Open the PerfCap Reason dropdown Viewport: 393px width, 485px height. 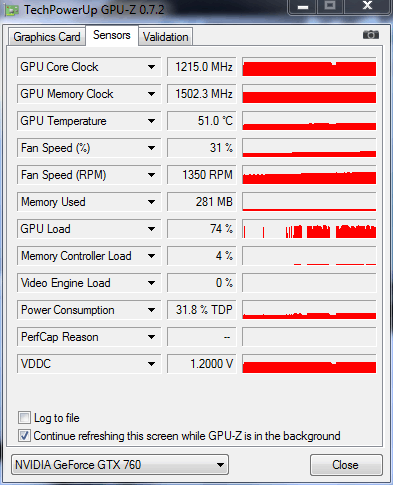(x=151, y=337)
